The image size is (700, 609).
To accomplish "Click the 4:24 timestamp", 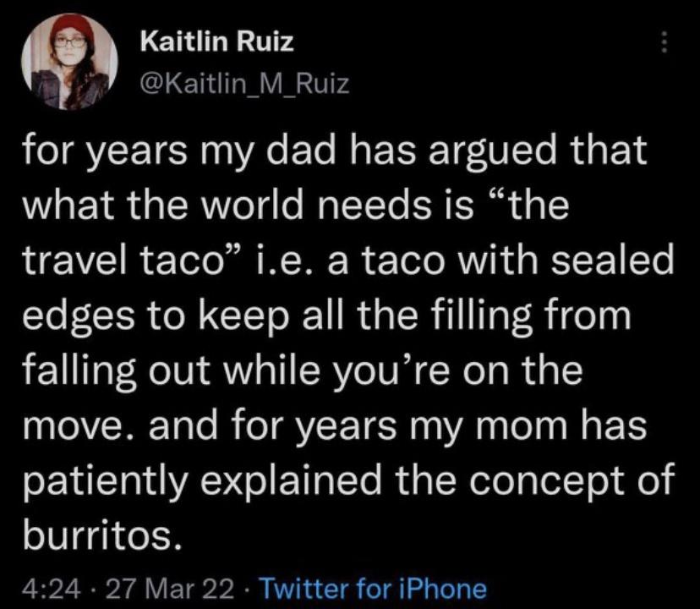I will point(54,587).
